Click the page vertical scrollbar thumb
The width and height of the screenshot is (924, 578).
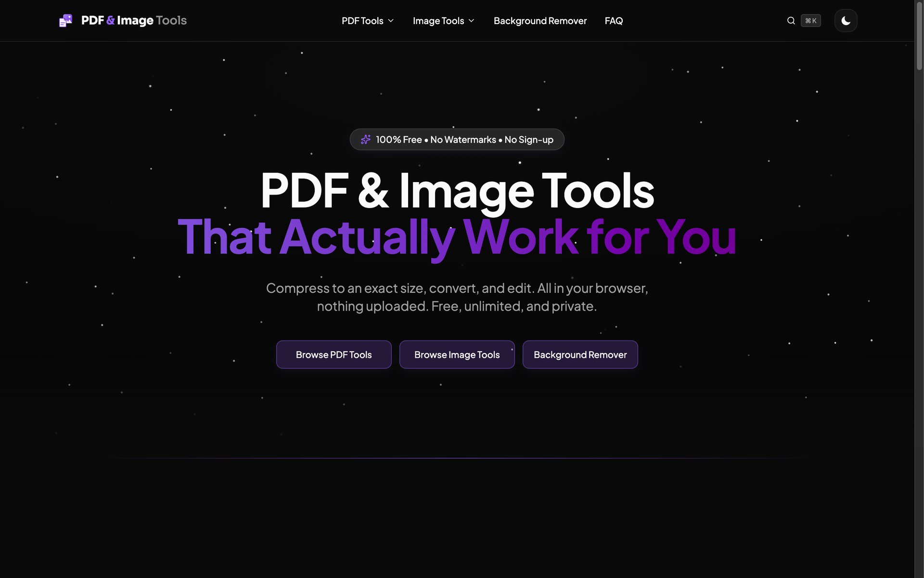click(x=919, y=36)
